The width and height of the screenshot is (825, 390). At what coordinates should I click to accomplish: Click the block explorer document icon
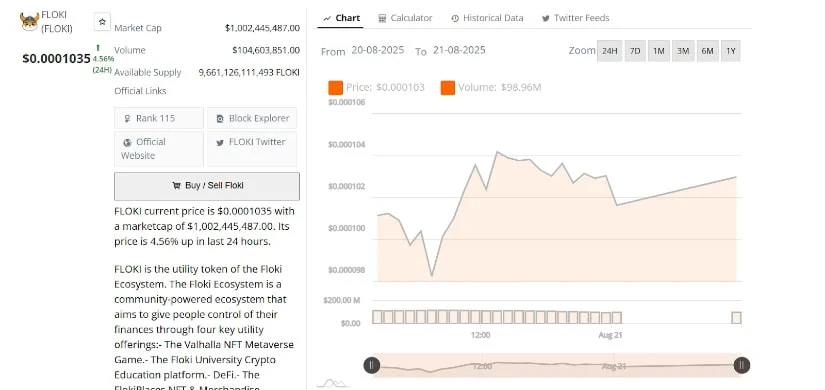click(x=220, y=119)
